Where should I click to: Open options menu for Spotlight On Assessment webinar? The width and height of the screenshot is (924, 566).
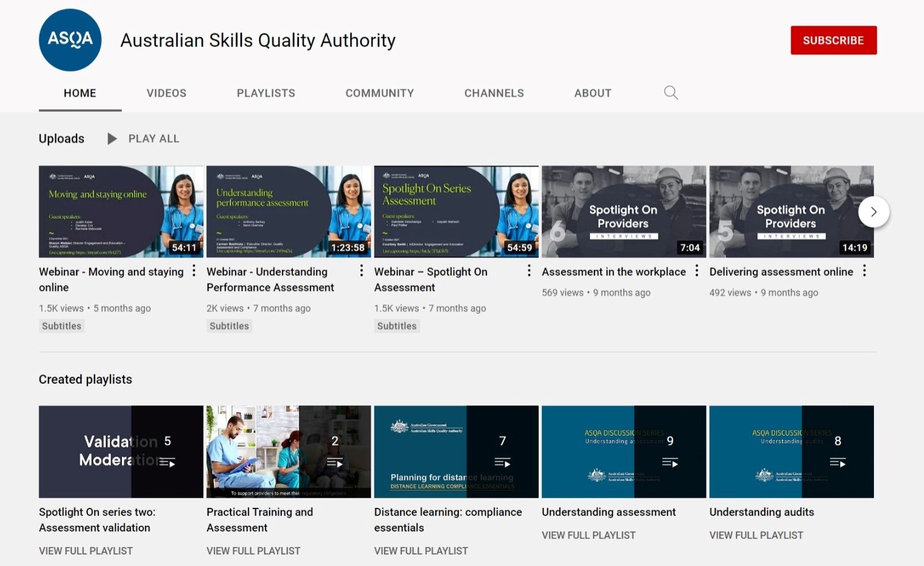pyautogui.click(x=529, y=271)
